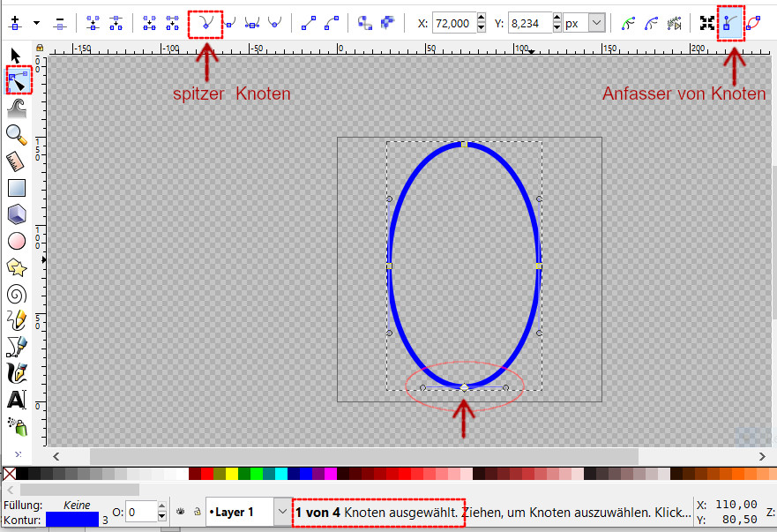
Task: Pick the pure red swatch in the palette
Action: 207,474
